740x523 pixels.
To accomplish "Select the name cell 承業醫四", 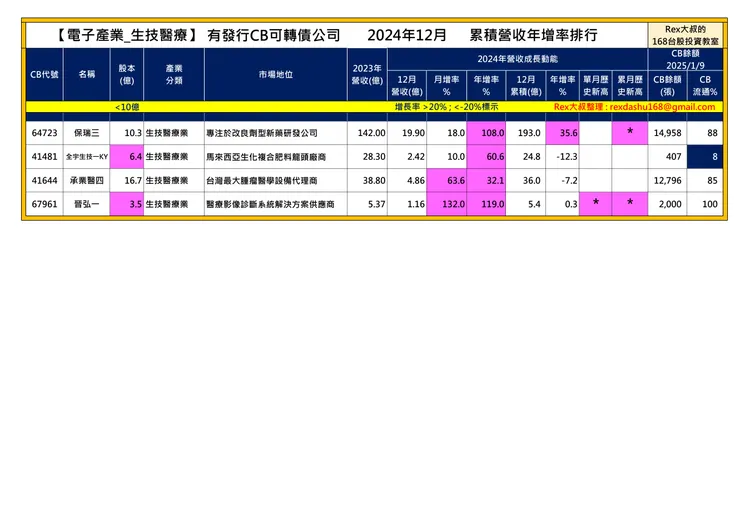I will tap(87, 180).
